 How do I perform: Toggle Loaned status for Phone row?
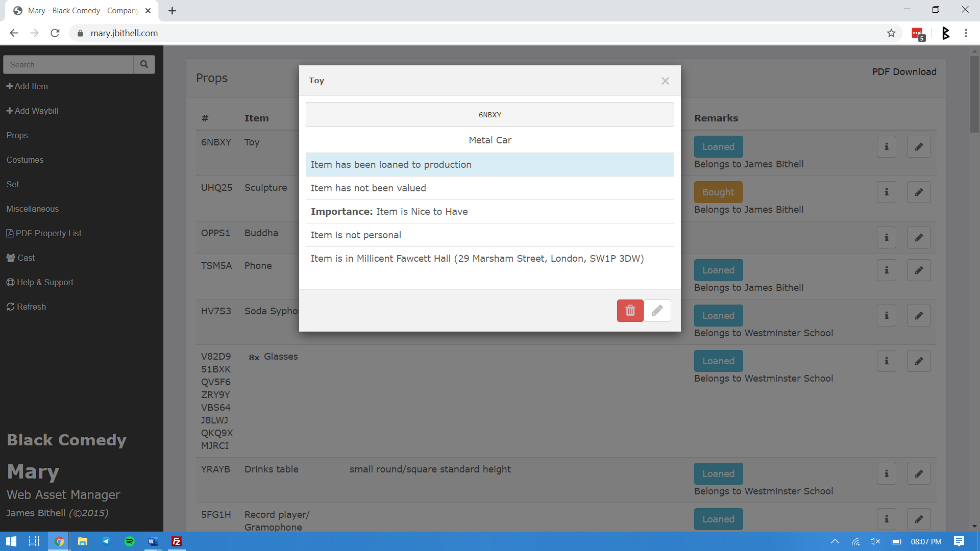718,270
